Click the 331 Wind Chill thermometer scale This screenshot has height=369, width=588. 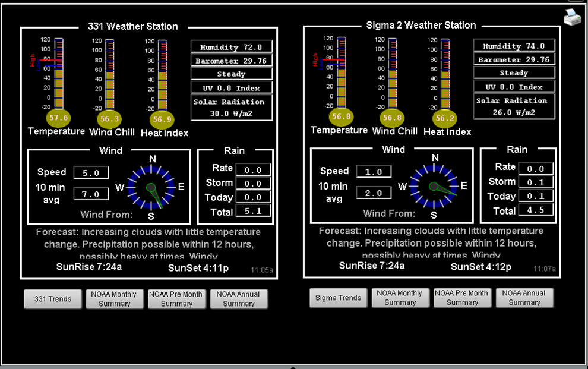click(110, 74)
